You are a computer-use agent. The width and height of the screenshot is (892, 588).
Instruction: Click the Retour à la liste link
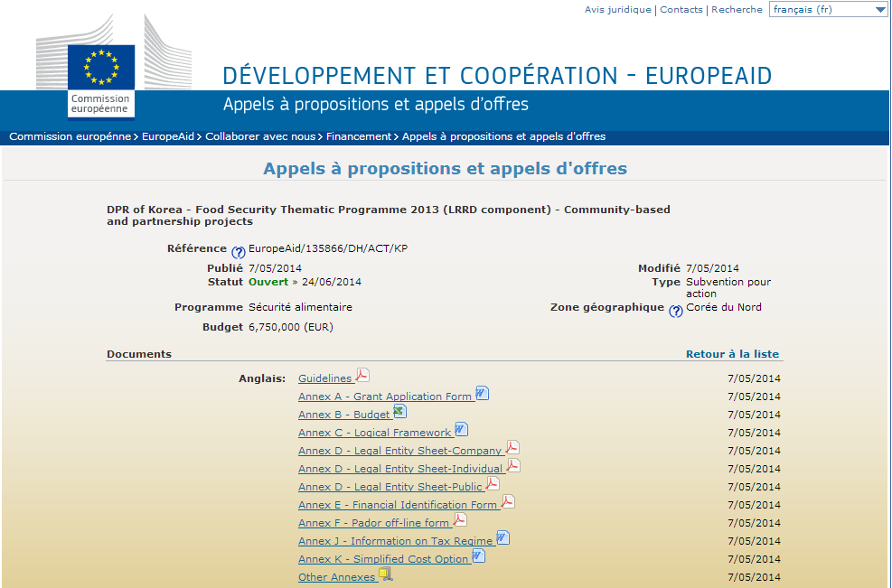[732, 354]
